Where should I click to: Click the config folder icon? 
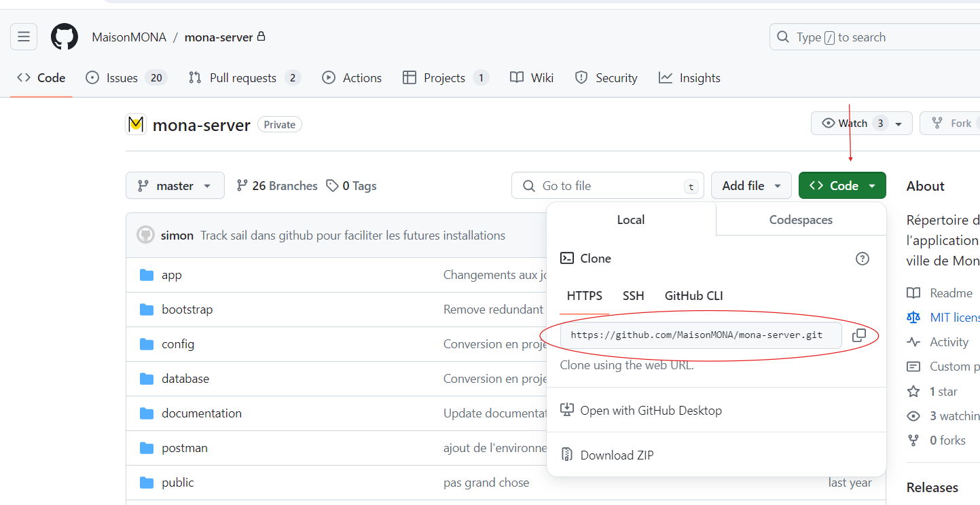[x=147, y=344]
